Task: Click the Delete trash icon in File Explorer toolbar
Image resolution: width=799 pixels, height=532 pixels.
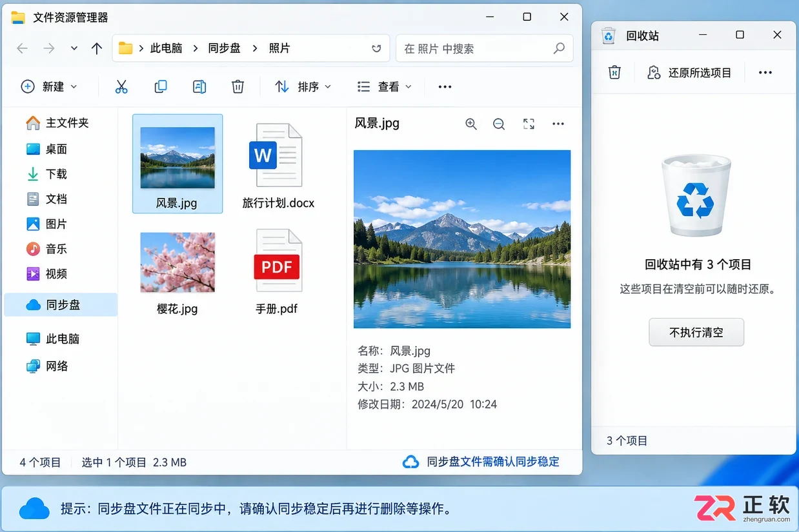Action: pos(238,86)
